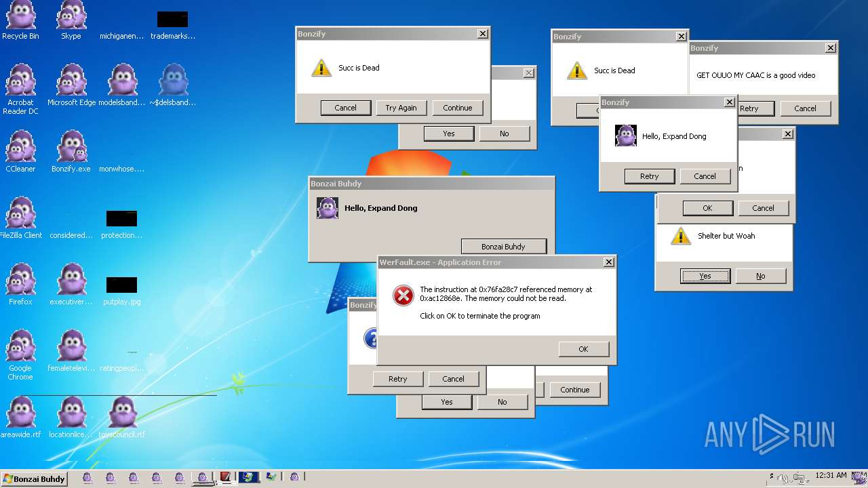Click WerFault.exe - Application Error title bar

coord(496,262)
